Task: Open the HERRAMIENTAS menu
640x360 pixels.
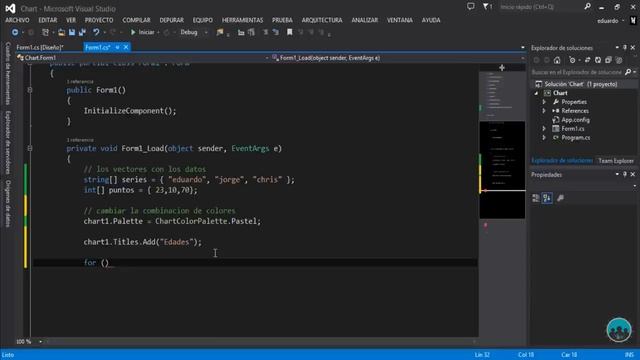Action: [x=242, y=20]
